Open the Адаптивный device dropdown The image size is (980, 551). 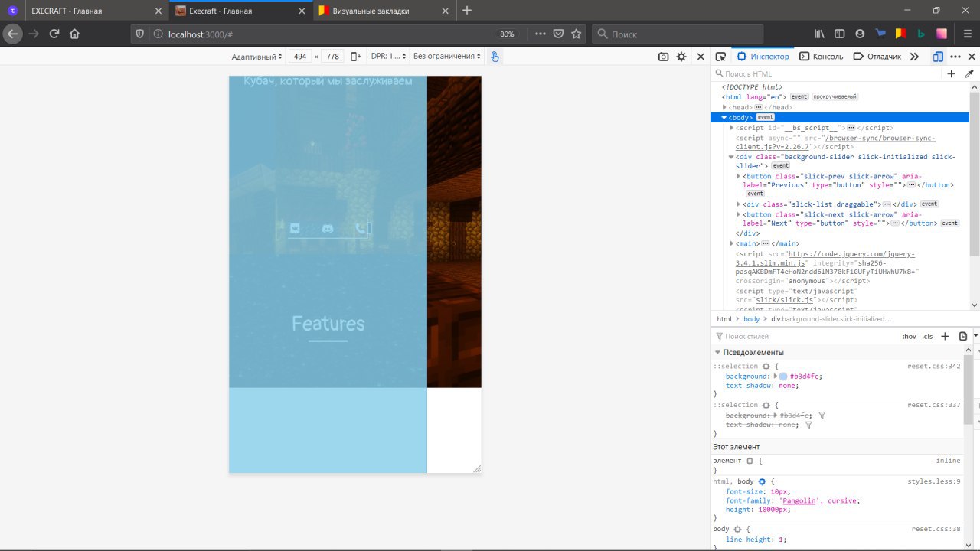(257, 57)
